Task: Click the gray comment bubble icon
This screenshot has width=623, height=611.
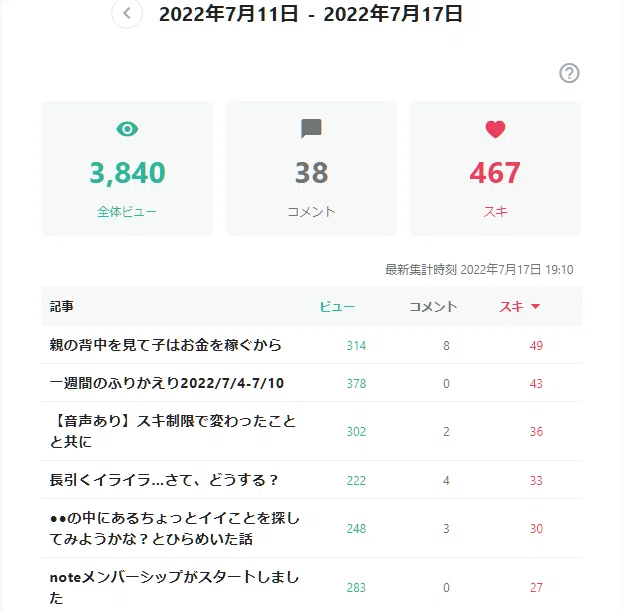Action: (x=311, y=129)
